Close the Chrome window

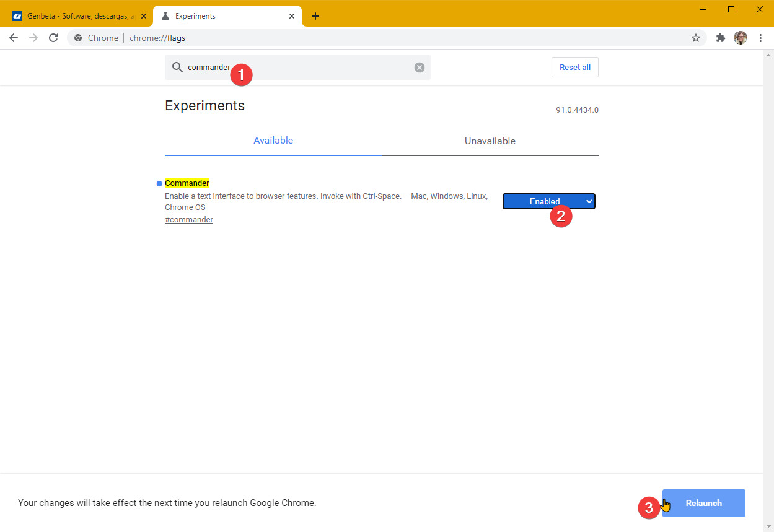760,9
